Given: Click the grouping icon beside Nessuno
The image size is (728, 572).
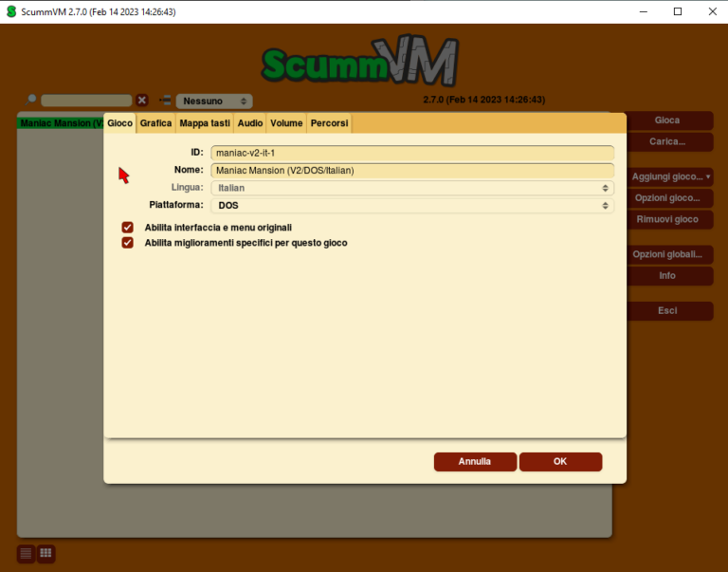Looking at the screenshot, I should (165, 100).
